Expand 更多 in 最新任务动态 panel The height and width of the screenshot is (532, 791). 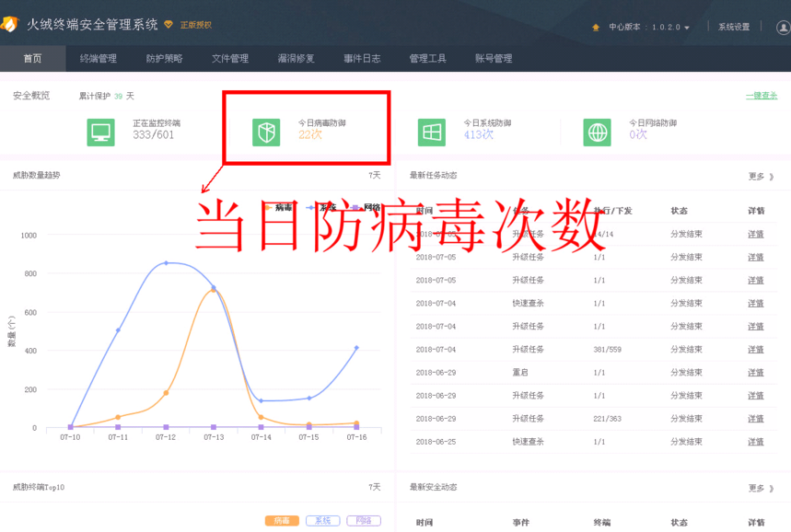point(759,177)
